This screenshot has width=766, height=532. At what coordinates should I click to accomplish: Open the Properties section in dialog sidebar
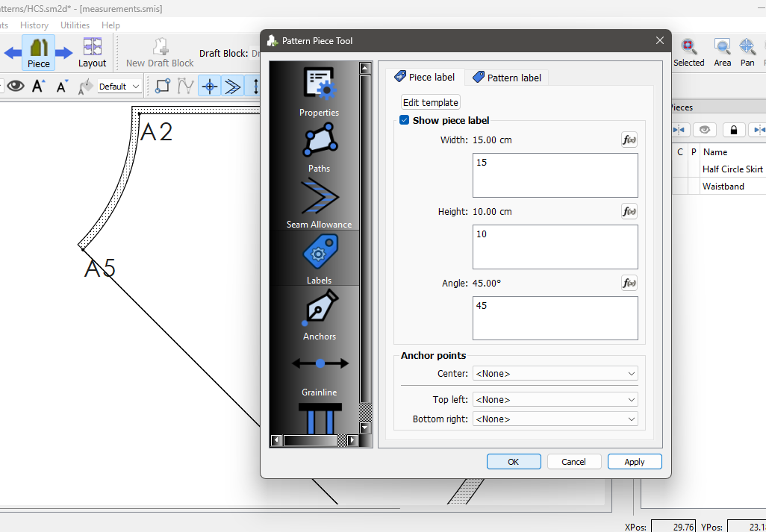click(319, 92)
